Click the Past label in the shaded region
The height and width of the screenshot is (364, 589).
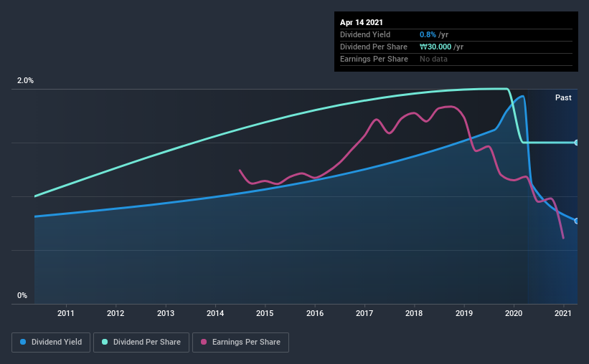click(x=563, y=97)
